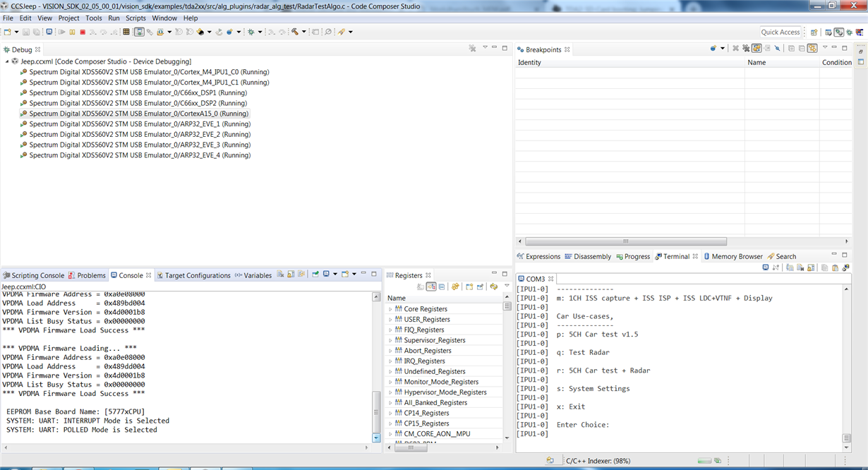Open the File menu
Screen dimensions: 868x470
(x=8, y=18)
